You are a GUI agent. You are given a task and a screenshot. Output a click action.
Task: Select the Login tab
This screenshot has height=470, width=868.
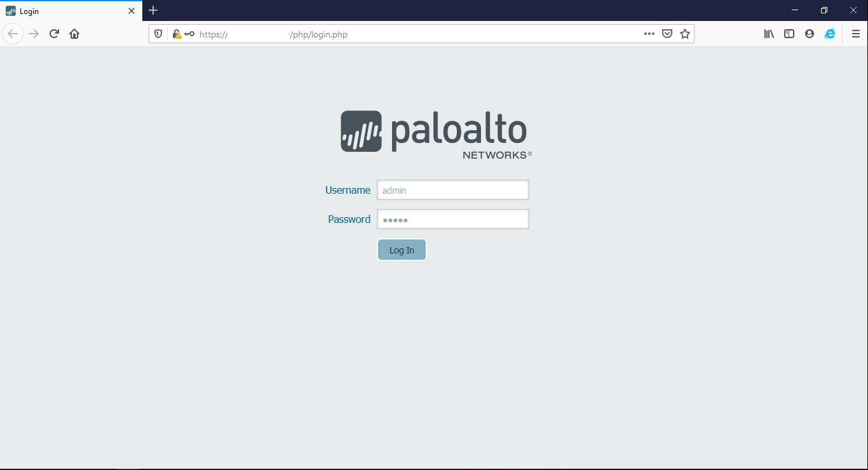coord(71,11)
